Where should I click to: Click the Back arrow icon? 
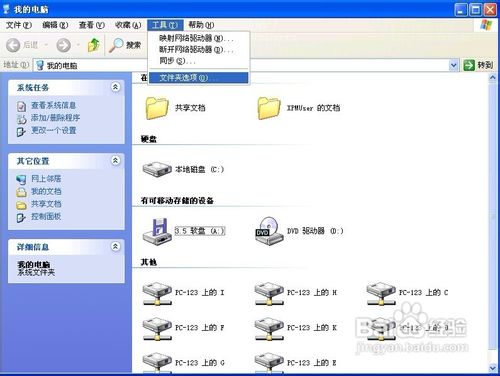[13, 45]
